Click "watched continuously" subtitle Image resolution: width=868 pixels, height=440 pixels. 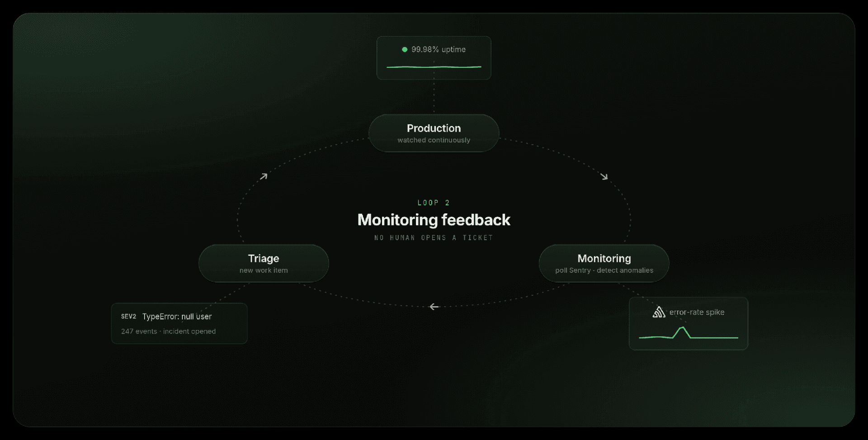click(x=434, y=140)
